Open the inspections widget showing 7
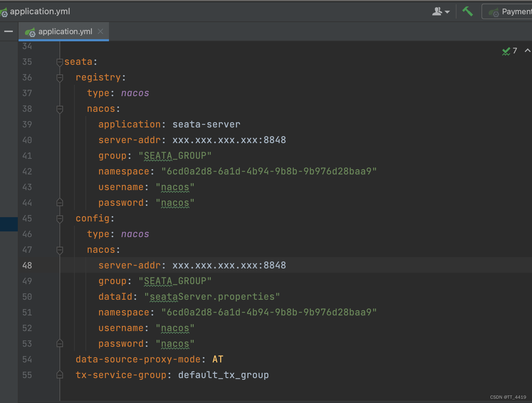The image size is (532, 403). click(510, 51)
